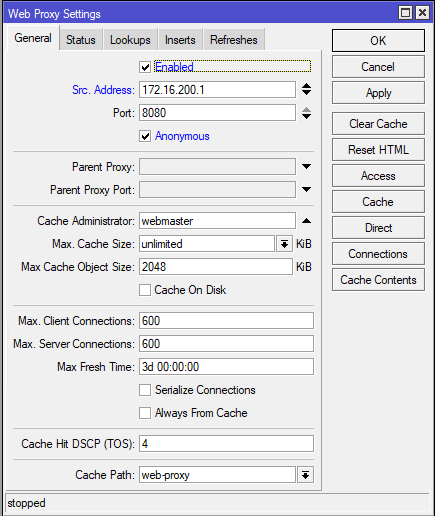Click Max. Server Connections field
This screenshot has height=516, width=435.
click(226, 344)
